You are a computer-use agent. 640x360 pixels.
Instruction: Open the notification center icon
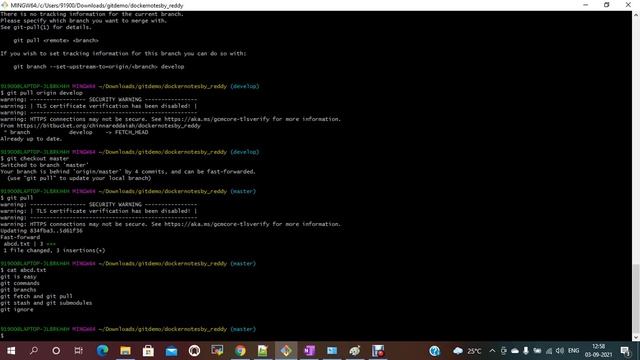point(625,351)
